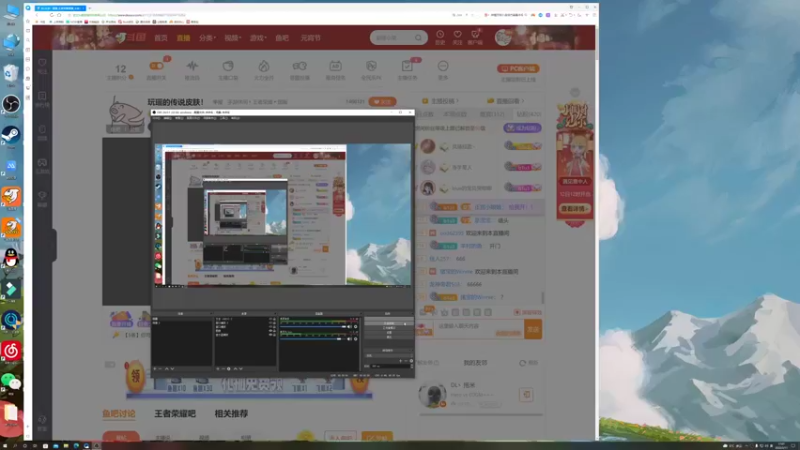Open the history clock icon in the header
Screen dimensions: 800x450
coord(440,35)
